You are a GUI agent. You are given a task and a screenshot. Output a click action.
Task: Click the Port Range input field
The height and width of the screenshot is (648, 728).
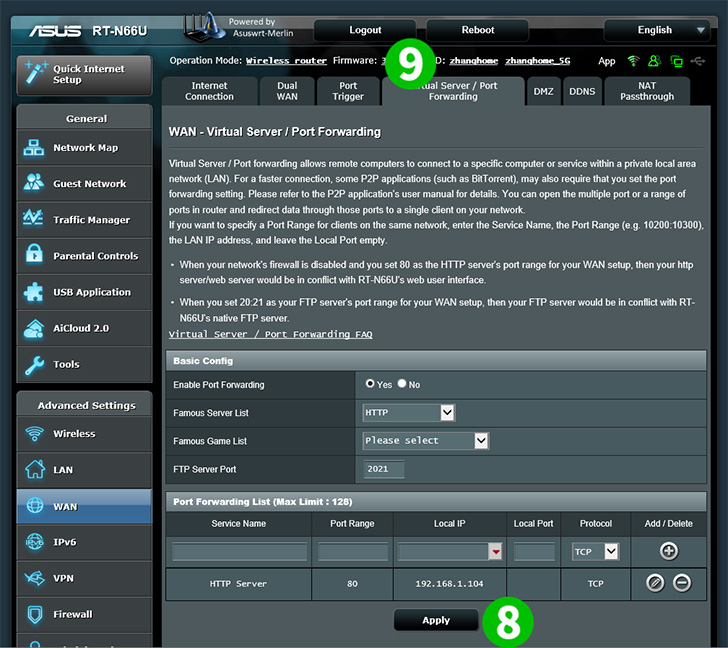353,552
